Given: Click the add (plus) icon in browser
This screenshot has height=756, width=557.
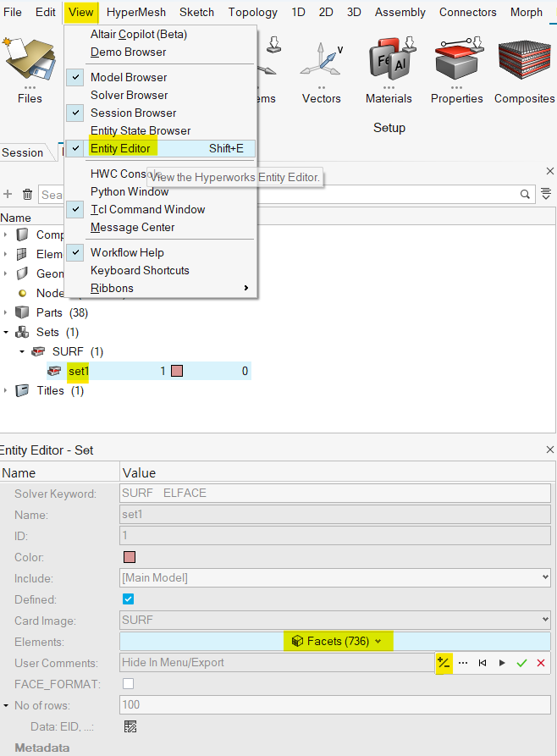Looking at the screenshot, I should coord(8,195).
